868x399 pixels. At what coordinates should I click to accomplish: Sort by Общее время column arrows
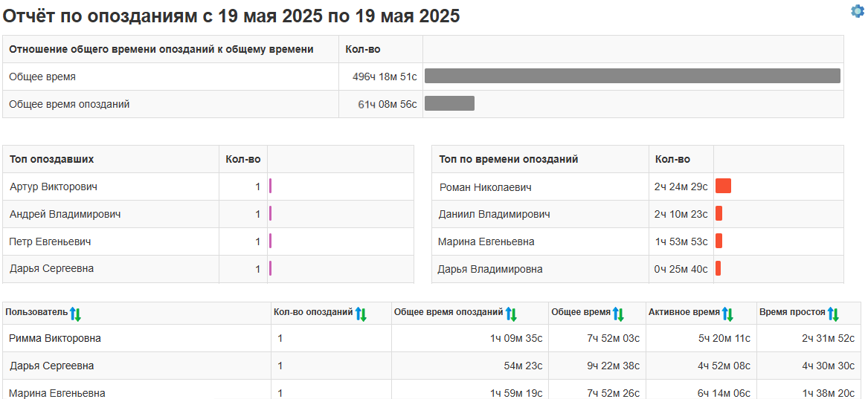[x=618, y=314]
